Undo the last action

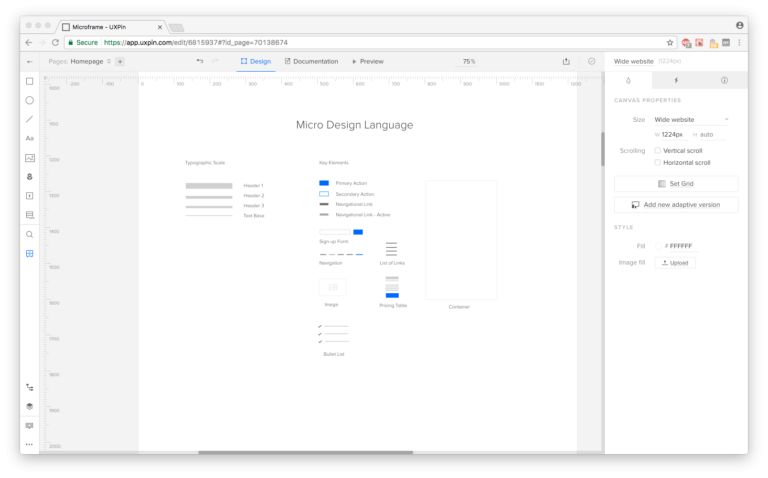click(200, 61)
